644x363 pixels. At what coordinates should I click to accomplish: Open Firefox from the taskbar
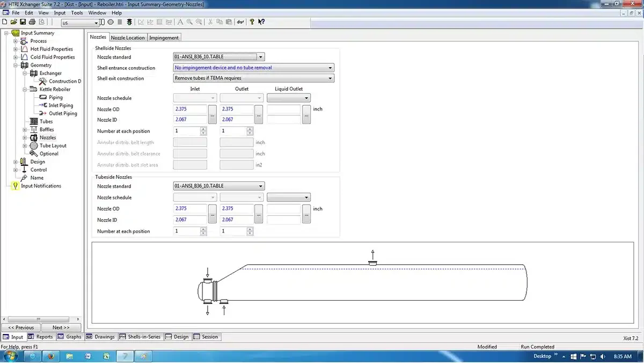50,356
